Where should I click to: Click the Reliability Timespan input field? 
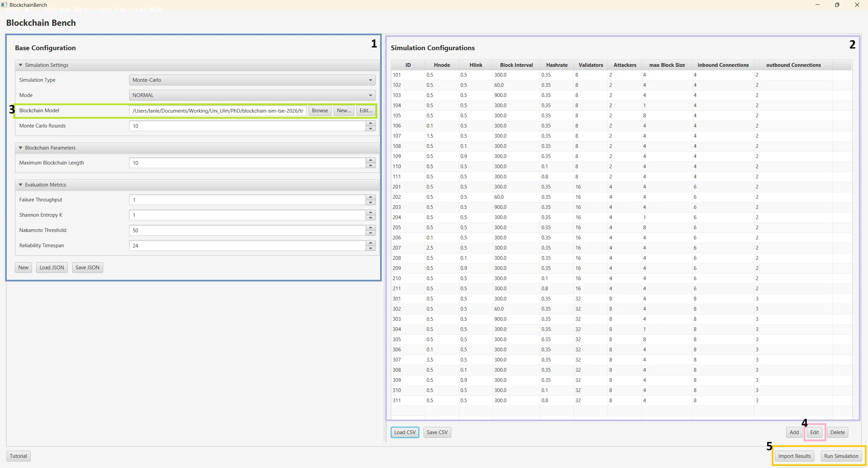click(x=247, y=246)
